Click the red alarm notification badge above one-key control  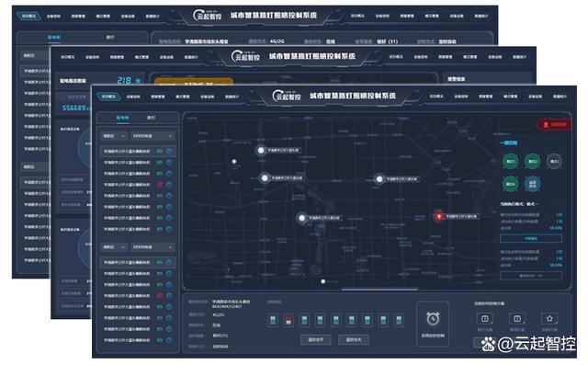(x=554, y=124)
